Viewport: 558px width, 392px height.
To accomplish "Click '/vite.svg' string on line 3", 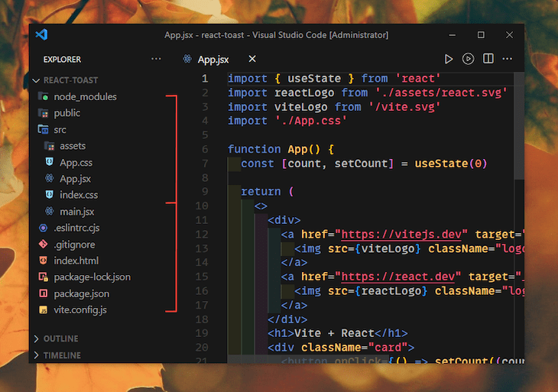I will click(404, 107).
